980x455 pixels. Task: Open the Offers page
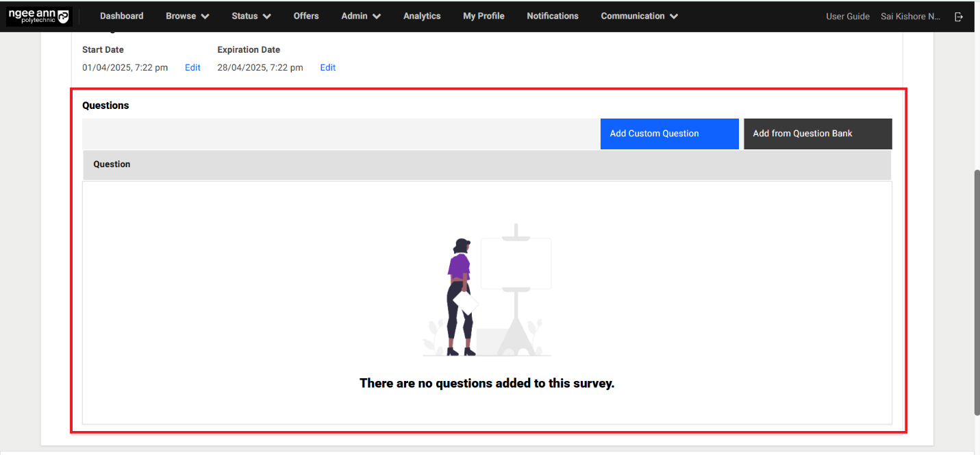pyautogui.click(x=305, y=16)
